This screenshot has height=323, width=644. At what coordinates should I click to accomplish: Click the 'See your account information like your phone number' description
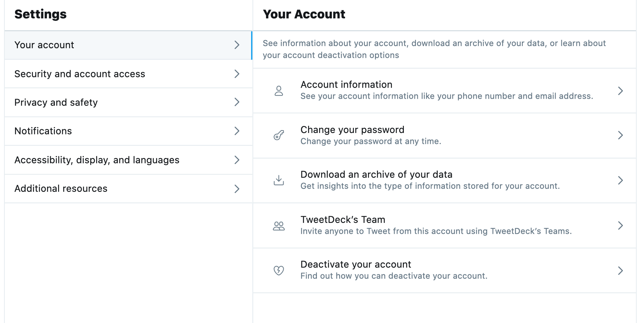pyautogui.click(x=447, y=96)
